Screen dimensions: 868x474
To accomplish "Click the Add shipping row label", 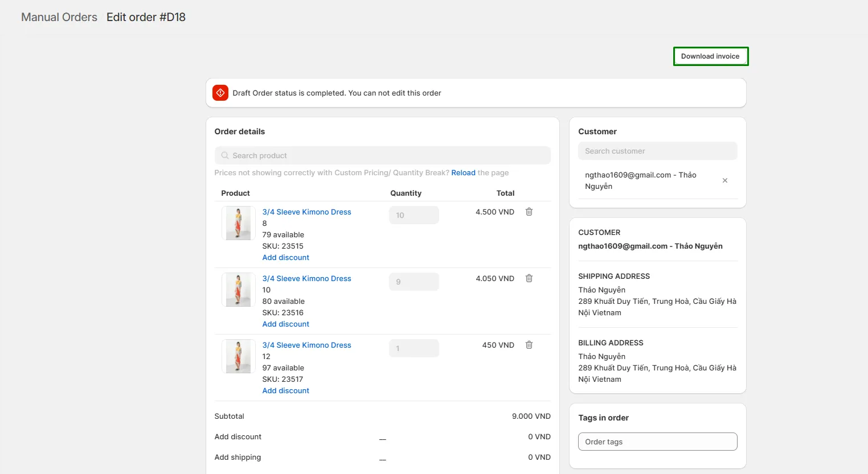I will [238, 457].
